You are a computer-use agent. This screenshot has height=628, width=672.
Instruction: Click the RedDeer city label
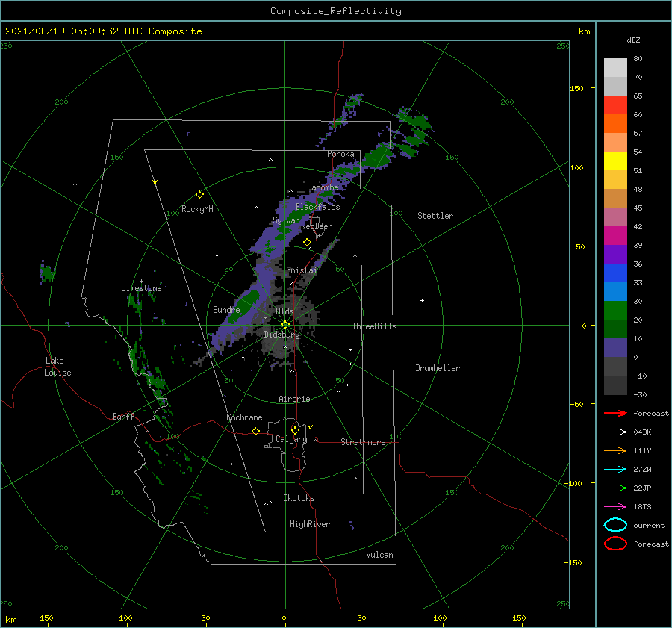pos(317,226)
